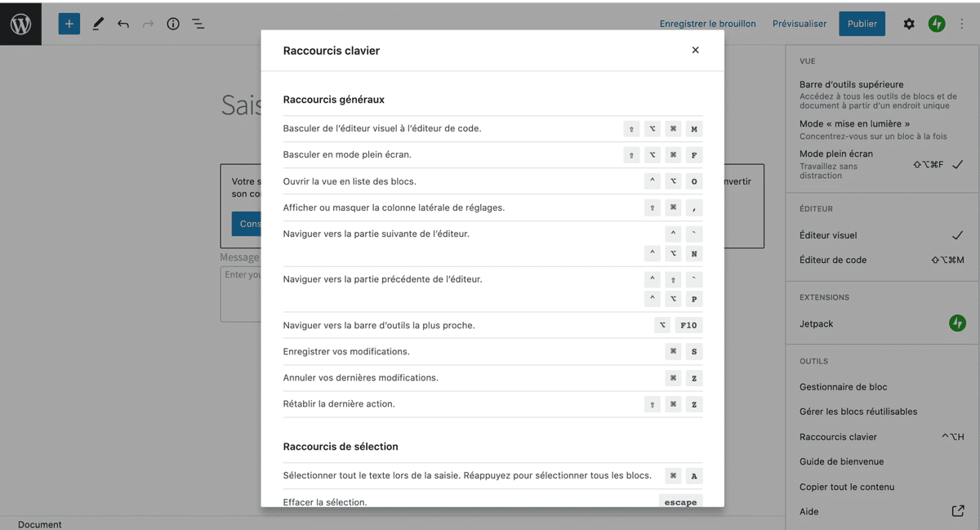Click the redo arrow icon
The width and height of the screenshot is (980, 530).
[148, 24]
